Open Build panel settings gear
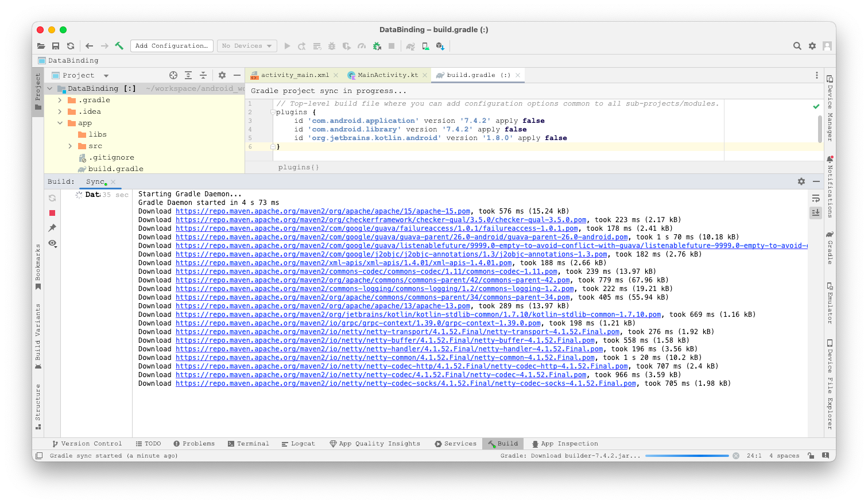The image size is (868, 504). [x=801, y=181]
